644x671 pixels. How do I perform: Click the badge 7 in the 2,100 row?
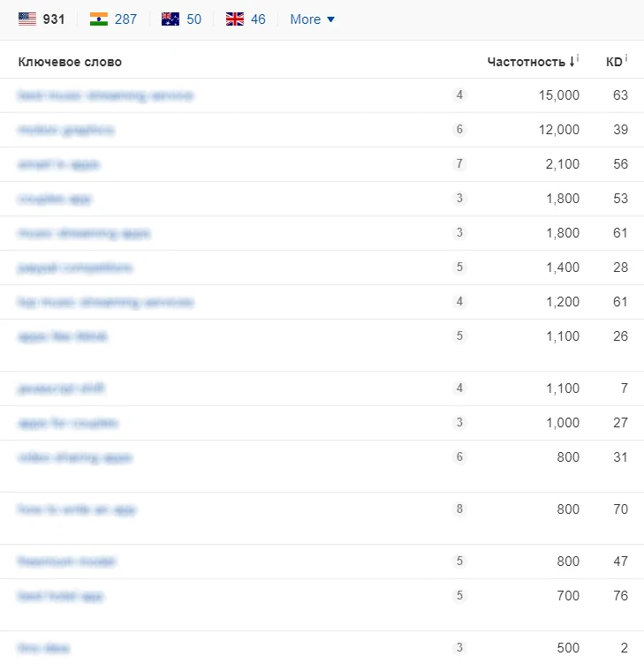click(459, 164)
